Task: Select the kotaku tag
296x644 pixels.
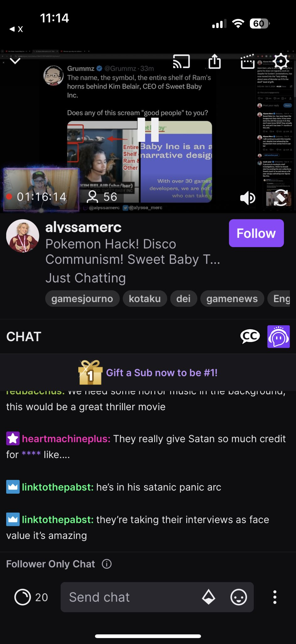Action: click(145, 298)
